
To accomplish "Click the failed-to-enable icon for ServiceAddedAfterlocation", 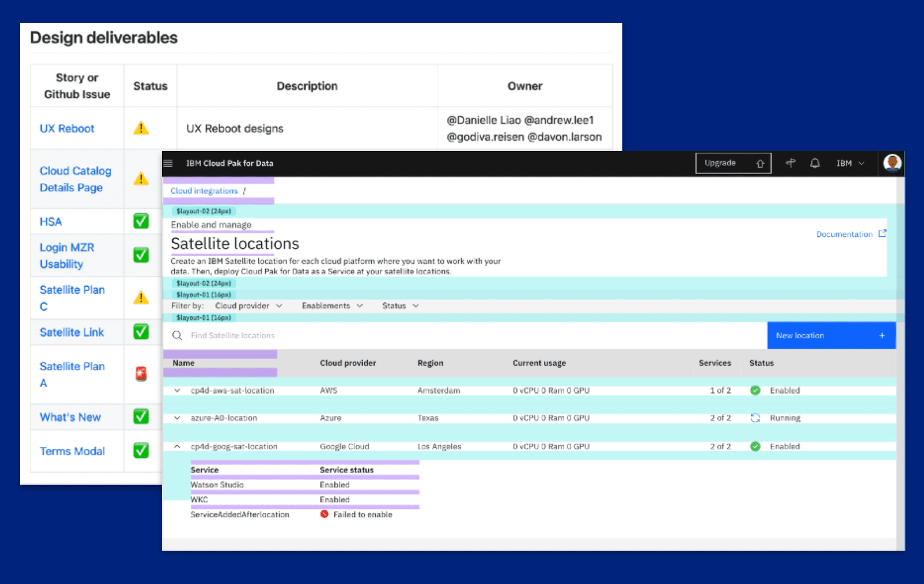I will [324, 514].
